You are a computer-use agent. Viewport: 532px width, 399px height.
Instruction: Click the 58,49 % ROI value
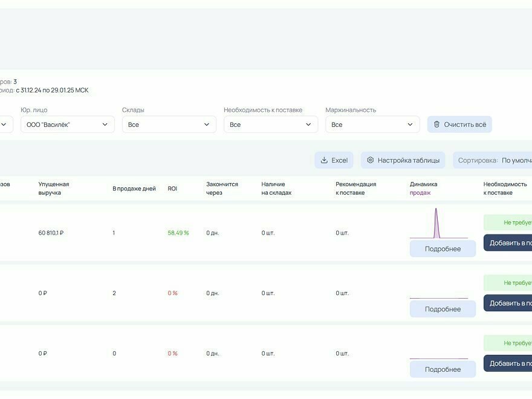tap(178, 233)
